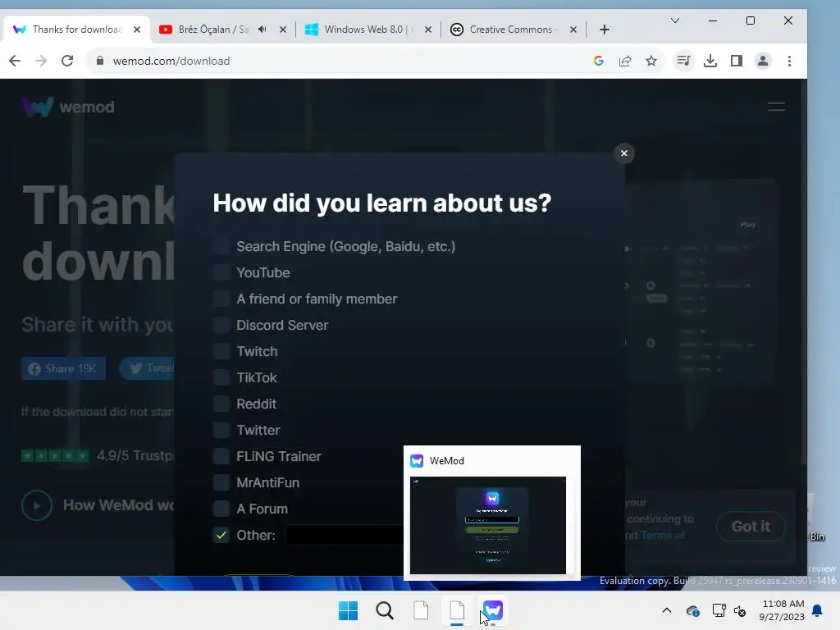This screenshot has width=840, height=630.
Task: Go back to the previous page
Action: (x=15, y=61)
